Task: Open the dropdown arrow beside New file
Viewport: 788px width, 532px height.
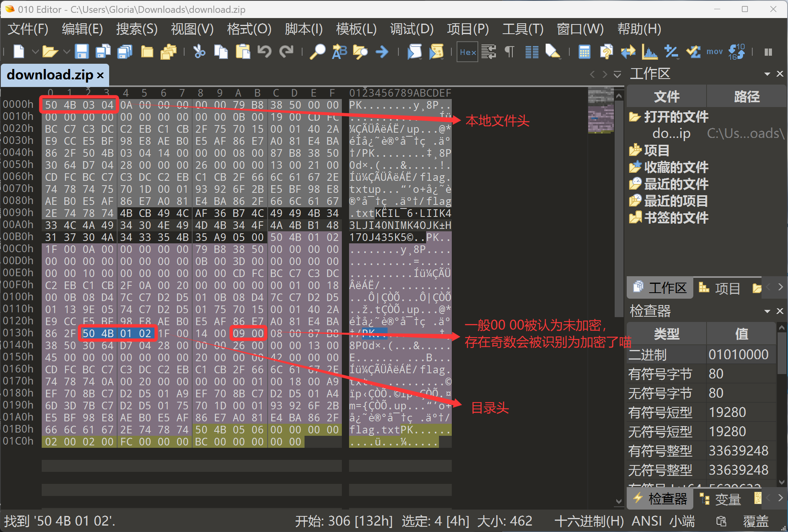Action: point(35,52)
